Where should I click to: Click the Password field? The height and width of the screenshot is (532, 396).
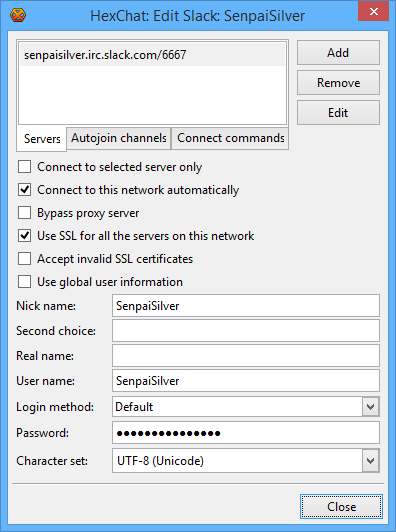246,433
